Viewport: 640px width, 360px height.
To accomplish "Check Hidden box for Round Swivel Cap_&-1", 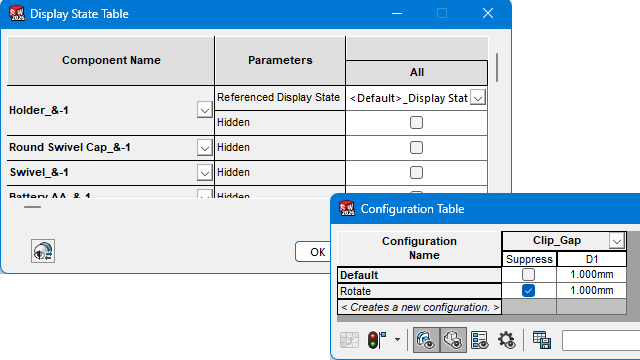I will click(416, 147).
